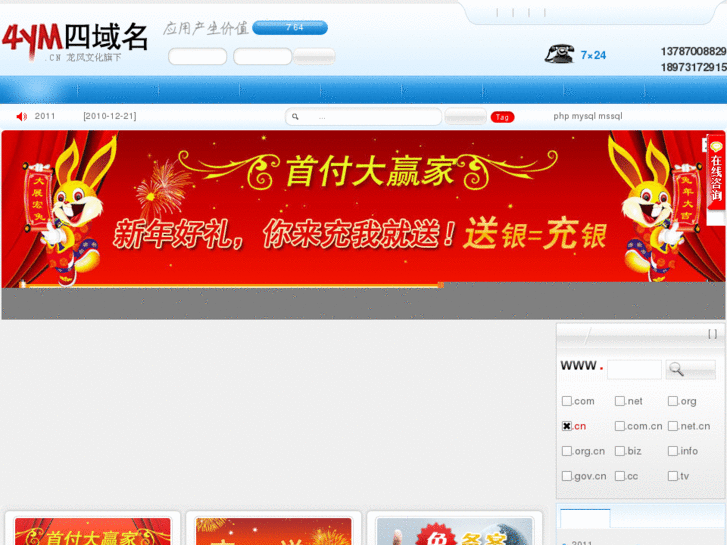Tick the .net.cn domain checkbox
Image resolution: width=727 pixels, height=545 pixels.
point(672,426)
